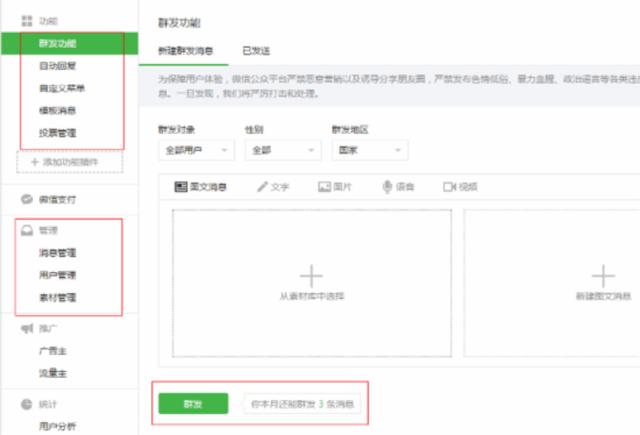This screenshot has height=435, width=640.
Task: Open the 群发地区 国家 dropdown
Action: (x=370, y=150)
